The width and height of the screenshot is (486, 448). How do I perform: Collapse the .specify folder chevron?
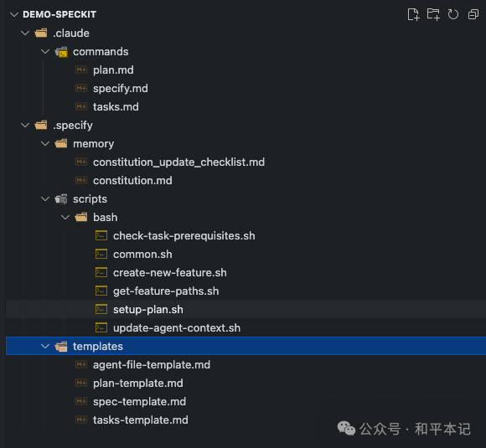(25, 125)
